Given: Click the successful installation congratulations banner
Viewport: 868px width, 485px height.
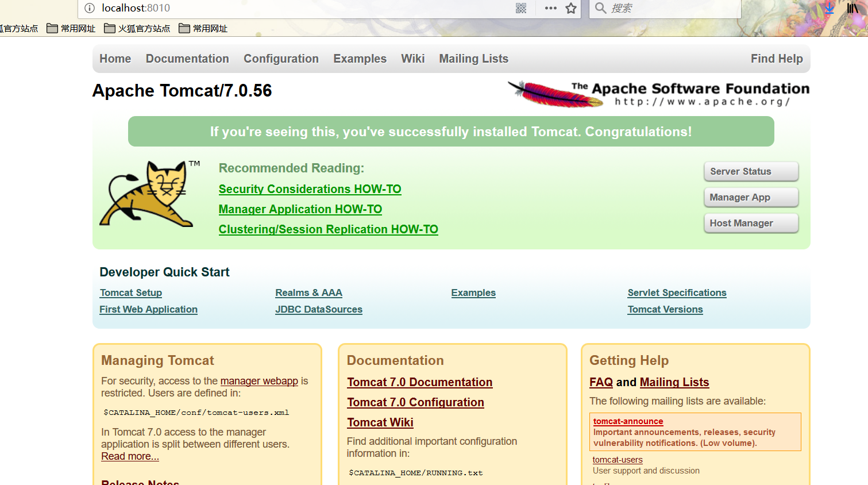Looking at the screenshot, I should pyautogui.click(x=451, y=132).
